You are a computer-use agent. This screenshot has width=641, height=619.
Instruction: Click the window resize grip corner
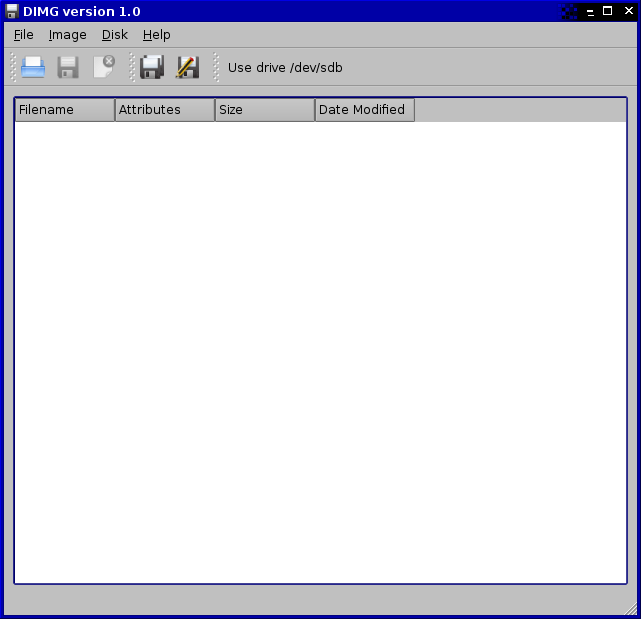coord(632,609)
